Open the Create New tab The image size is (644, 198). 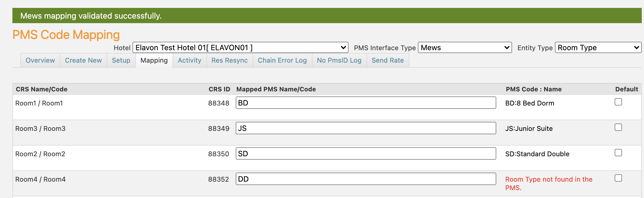[x=83, y=60]
